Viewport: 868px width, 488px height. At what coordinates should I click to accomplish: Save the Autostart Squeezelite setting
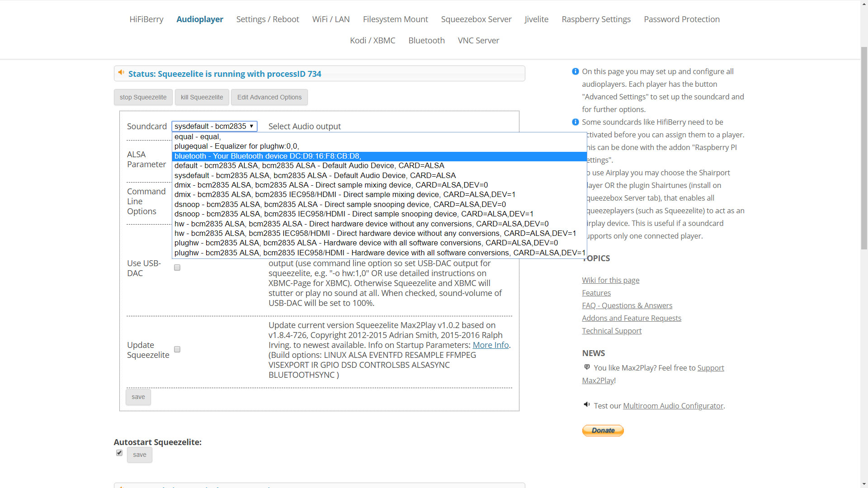coord(140,455)
